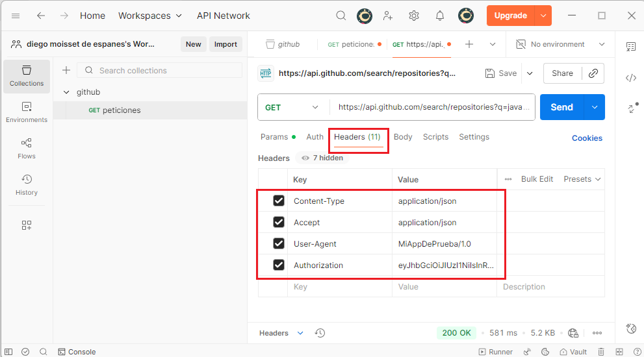
Task: Click the search magnifier icon in top bar
Action: click(341, 16)
